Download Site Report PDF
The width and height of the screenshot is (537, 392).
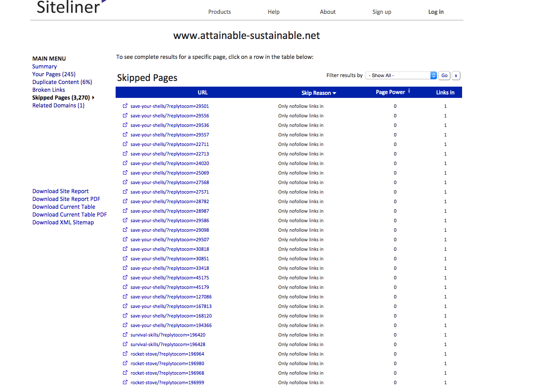(66, 199)
